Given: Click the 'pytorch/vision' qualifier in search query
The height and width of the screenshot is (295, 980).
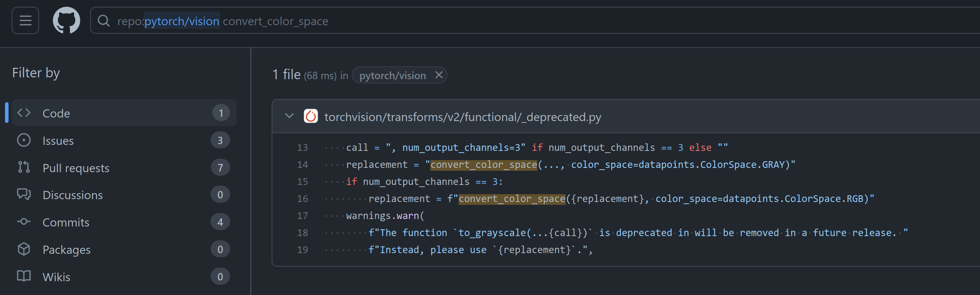Looking at the screenshot, I should [x=182, y=21].
